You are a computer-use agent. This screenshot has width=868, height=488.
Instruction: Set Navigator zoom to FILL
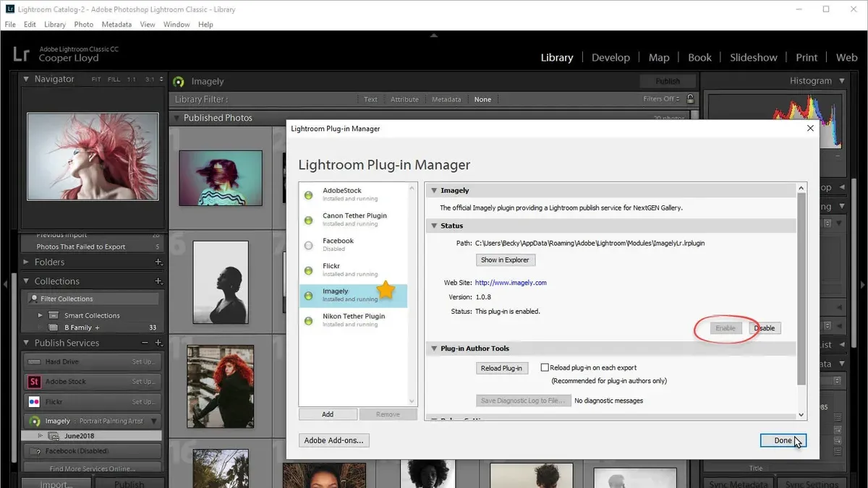[x=114, y=80]
